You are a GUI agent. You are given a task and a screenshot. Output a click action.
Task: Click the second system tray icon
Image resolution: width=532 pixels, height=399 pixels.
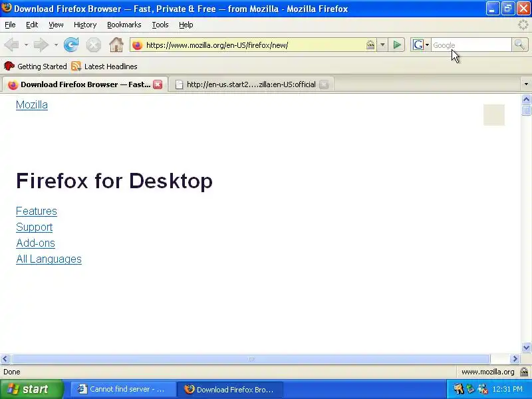coord(470,389)
